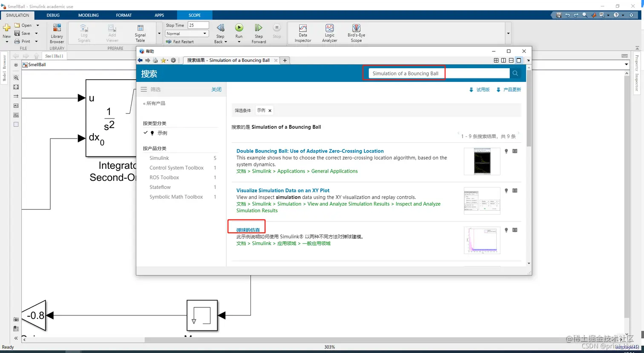Click the Run simulation button
The height and width of the screenshot is (353, 644).
[x=239, y=28]
